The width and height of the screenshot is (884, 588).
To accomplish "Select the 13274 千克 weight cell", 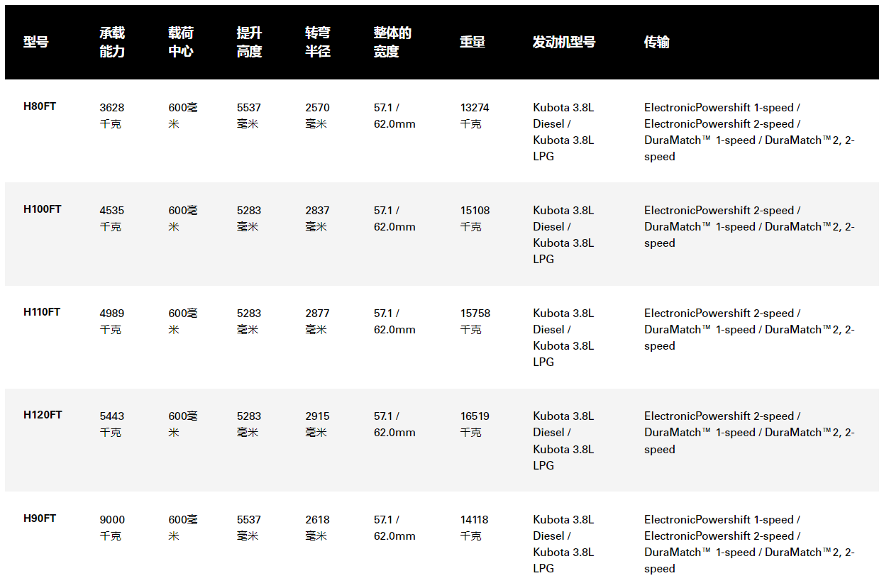I will tap(475, 116).
